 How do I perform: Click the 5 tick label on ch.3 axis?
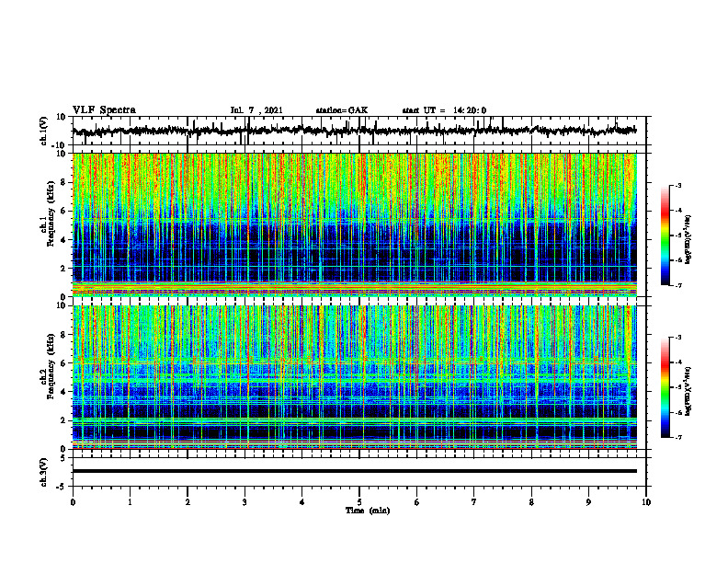pyautogui.click(x=63, y=458)
